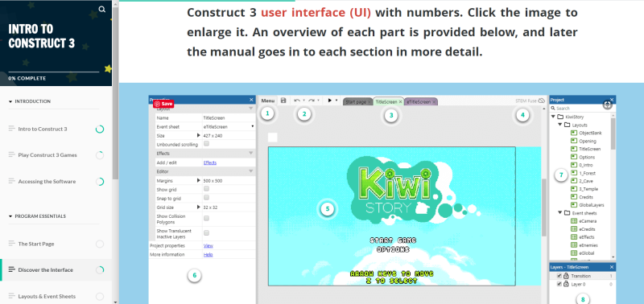Open the Play Construct 3 Games lesson
The width and height of the screenshot is (644, 304).
point(47,155)
